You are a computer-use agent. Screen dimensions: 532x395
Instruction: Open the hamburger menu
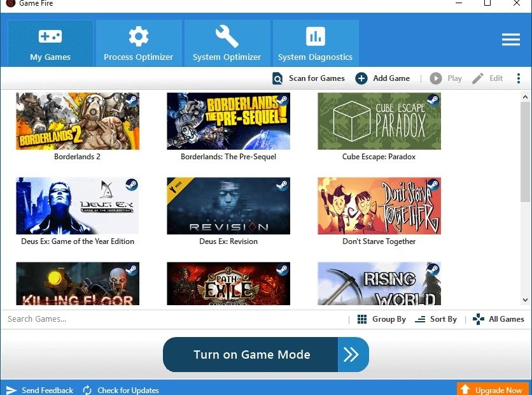[x=510, y=39]
